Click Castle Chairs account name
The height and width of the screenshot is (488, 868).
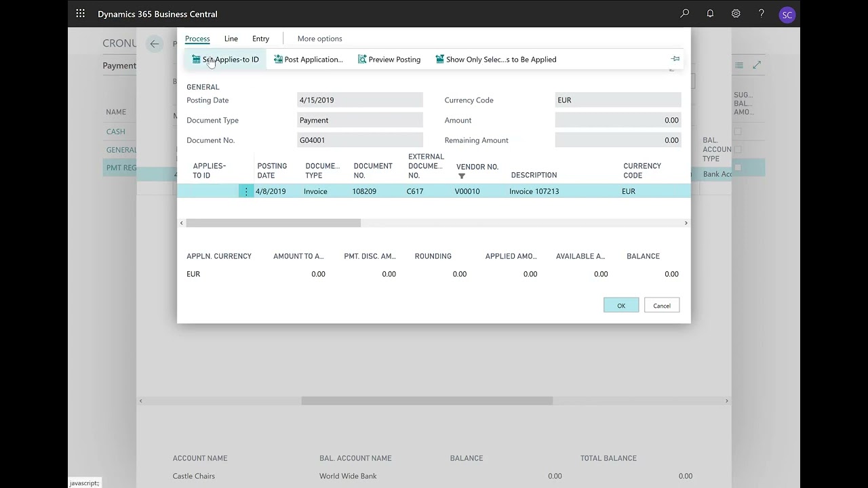194,476
